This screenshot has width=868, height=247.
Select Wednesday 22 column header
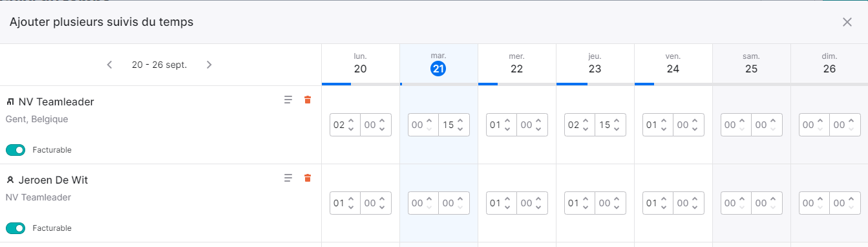tap(517, 64)
